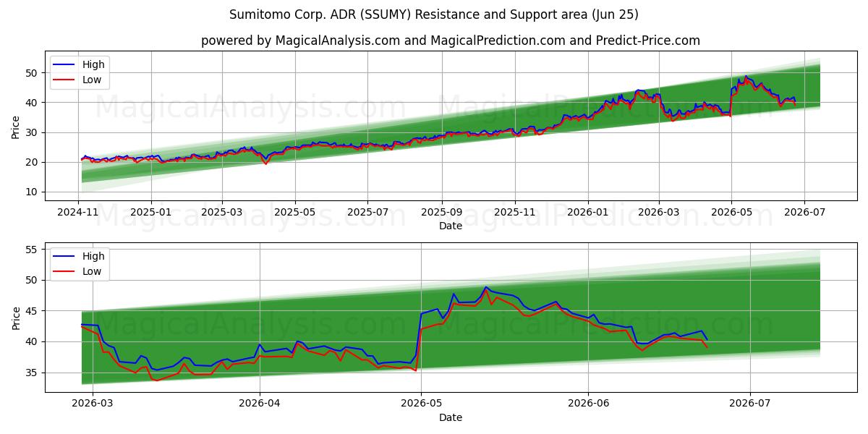Click the 'Date' x-axis label of top chart
868x434 pixels.
(451, 226)
